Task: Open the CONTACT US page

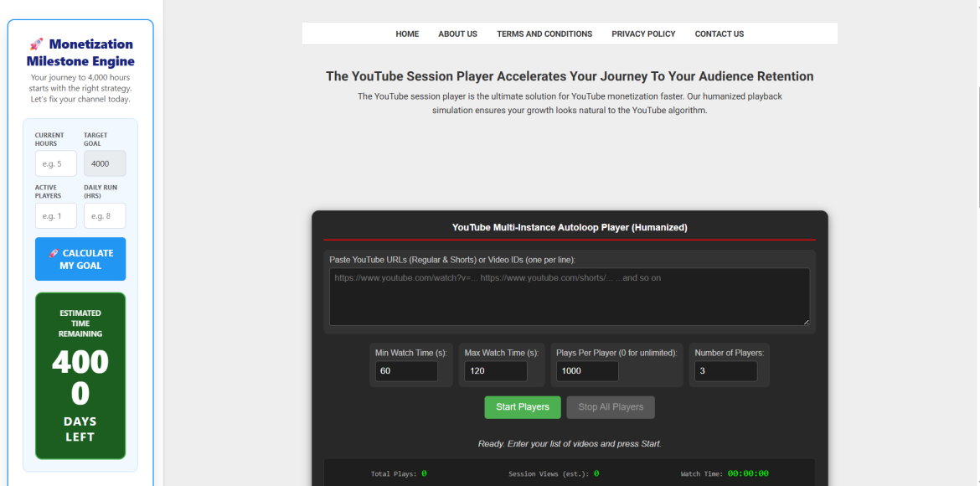Action: (719, 34)
